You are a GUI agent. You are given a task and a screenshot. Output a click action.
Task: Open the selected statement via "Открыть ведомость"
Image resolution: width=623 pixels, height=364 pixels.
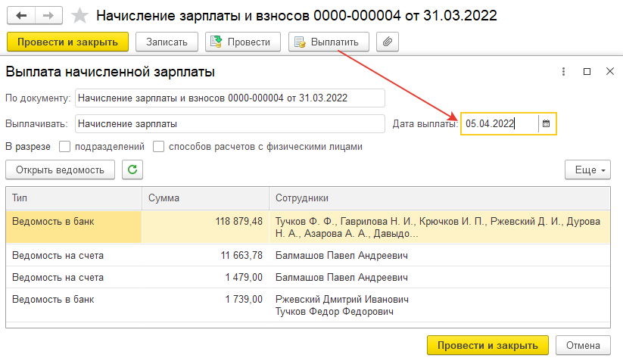60,170
